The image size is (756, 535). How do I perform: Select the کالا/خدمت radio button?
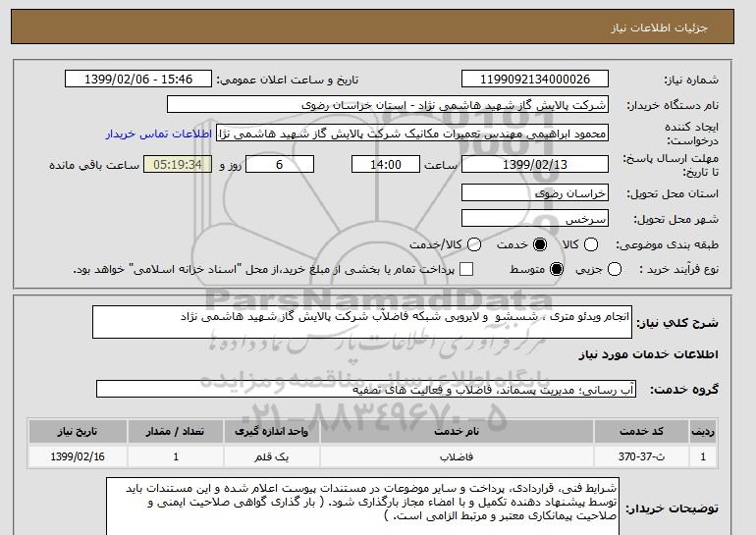474,244
